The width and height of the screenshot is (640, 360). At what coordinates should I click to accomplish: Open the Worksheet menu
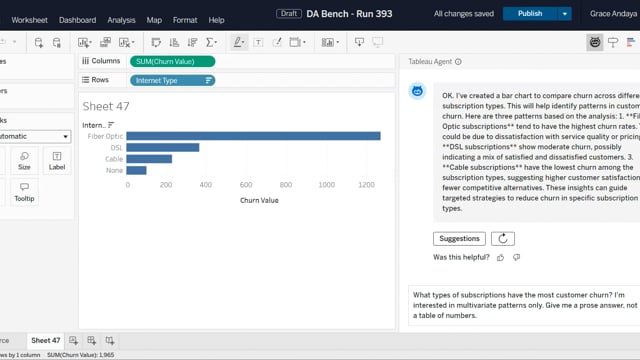[29, 20]
